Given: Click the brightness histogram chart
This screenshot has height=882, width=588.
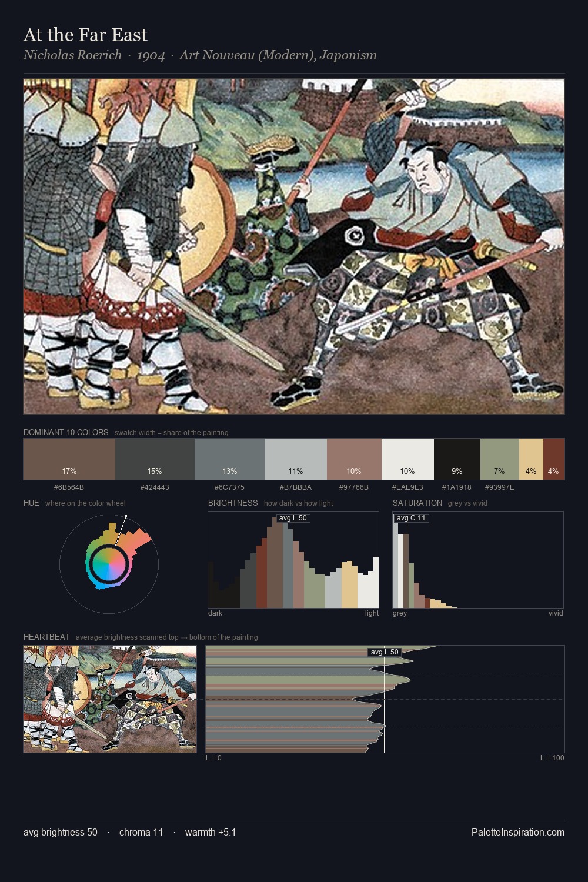Looking at the screenshot, I should tap(293, 560).
